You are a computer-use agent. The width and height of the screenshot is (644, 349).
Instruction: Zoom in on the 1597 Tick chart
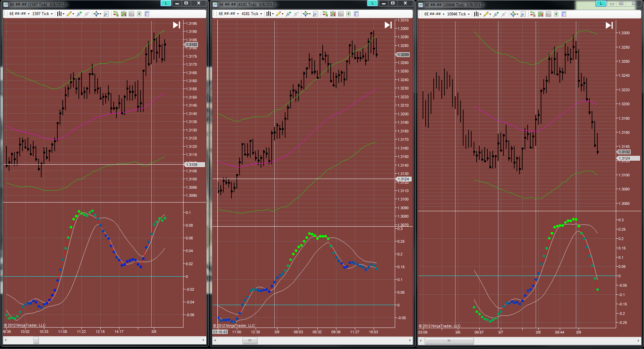point(79,14)
